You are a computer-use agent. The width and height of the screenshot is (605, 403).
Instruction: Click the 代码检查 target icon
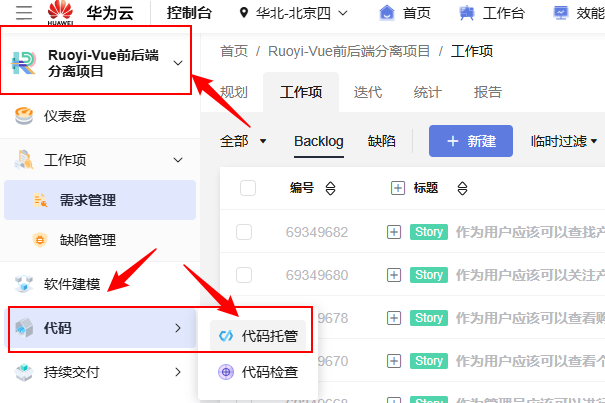tap(226, 372)
